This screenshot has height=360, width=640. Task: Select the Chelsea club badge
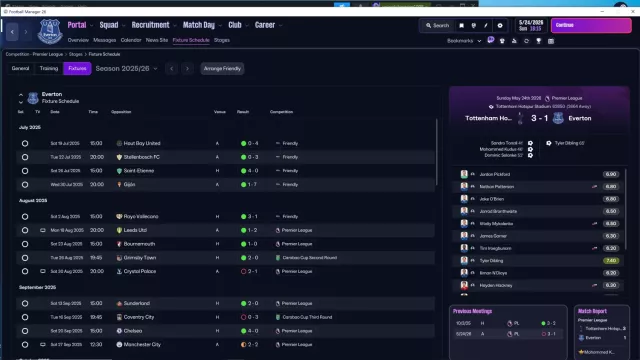pos(119,331)
